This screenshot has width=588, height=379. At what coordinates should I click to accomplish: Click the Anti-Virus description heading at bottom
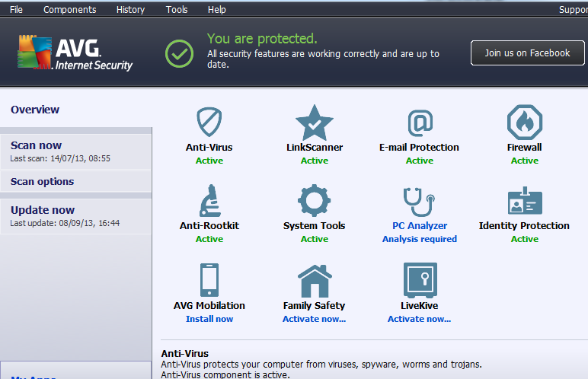pyautogui.click(x=185, y=354)
